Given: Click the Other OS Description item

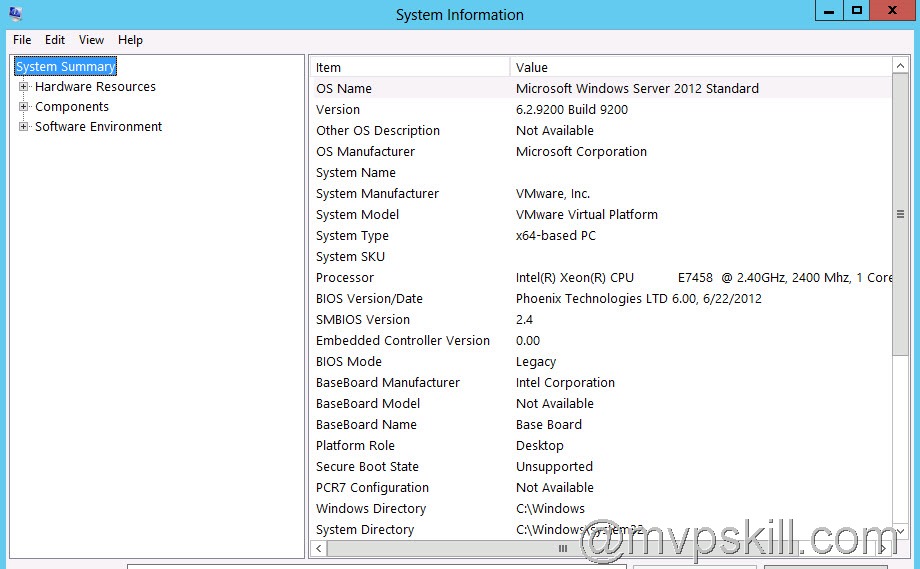Looking at the screenshot, I should 378,131.
